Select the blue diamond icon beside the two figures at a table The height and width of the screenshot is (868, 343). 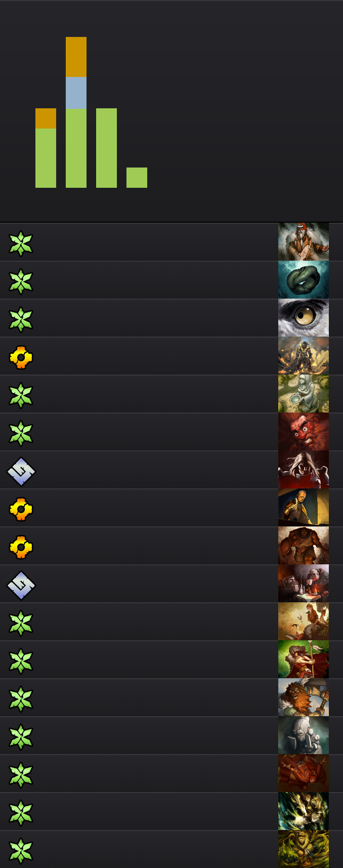(21, 585)
